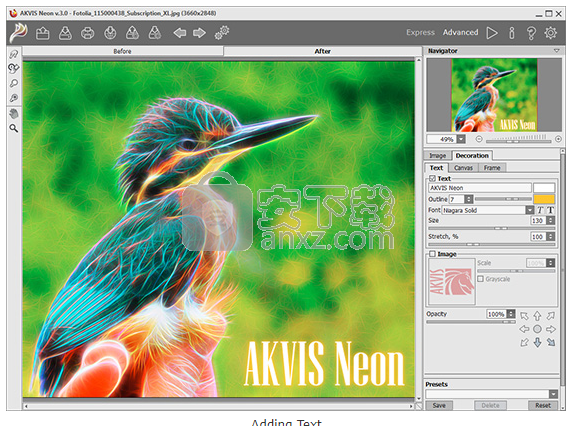Open the Image settings tab
Image resolution: width=581 pixels, height=426 pixels.
(x=438, y=156)
